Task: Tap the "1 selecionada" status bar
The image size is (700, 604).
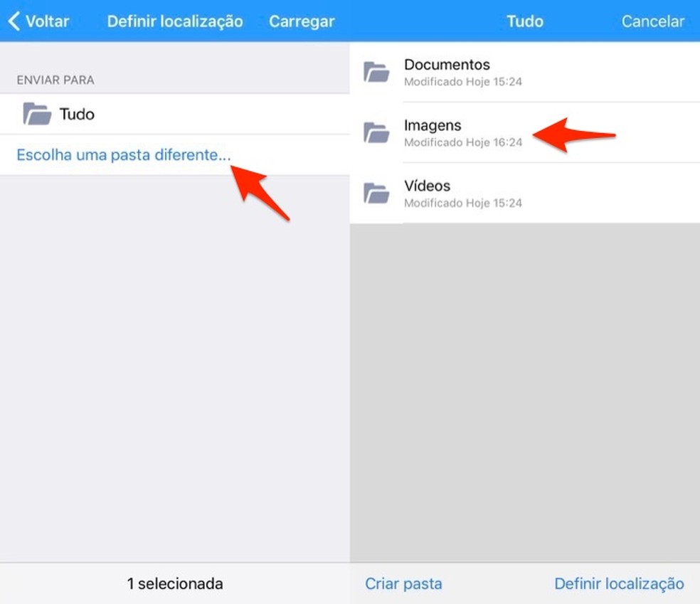Action: click(174, 583)
